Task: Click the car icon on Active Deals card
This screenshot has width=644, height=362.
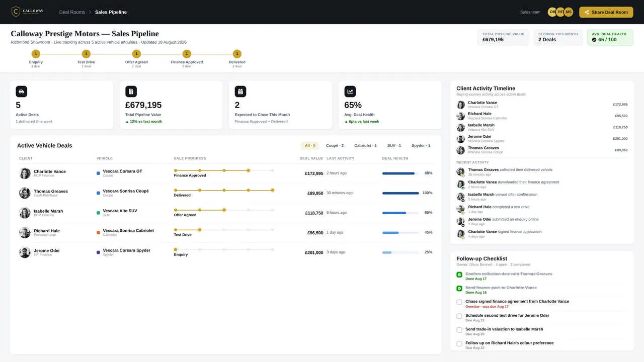Action: click(x=21, y=92)
